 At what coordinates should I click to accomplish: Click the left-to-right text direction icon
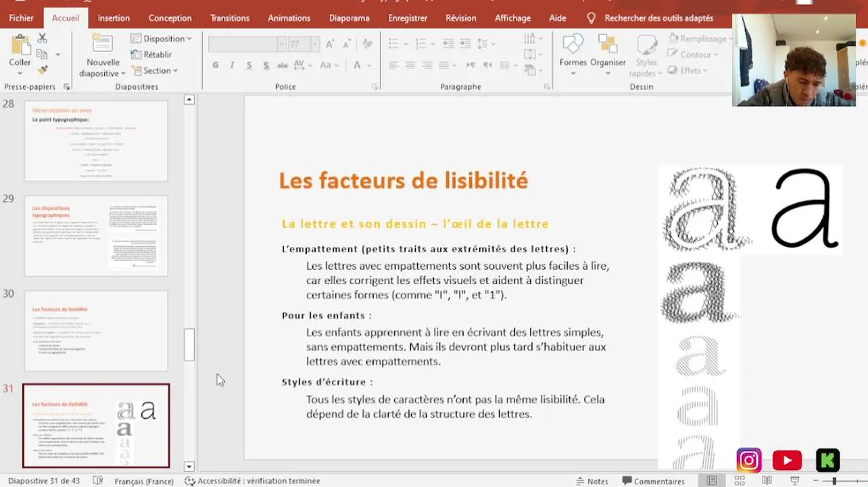click(x=471, y=66)
